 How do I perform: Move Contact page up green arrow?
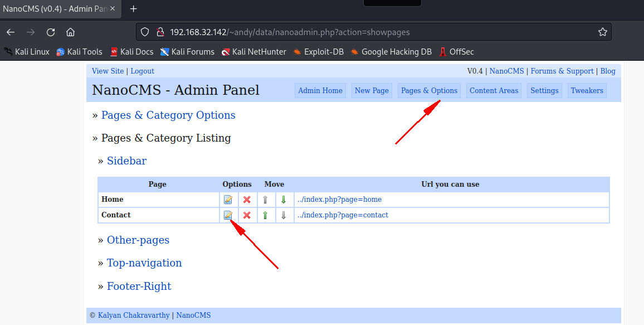coord(265,215)
